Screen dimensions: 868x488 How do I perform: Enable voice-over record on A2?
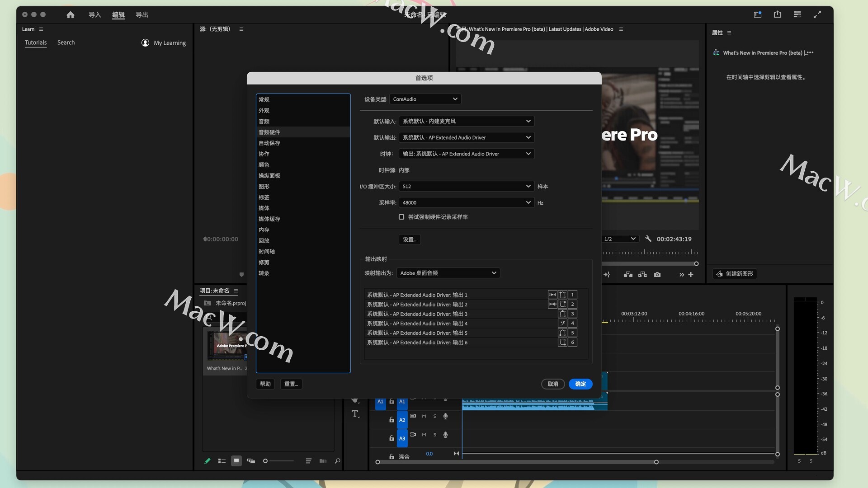click(446, 416)
